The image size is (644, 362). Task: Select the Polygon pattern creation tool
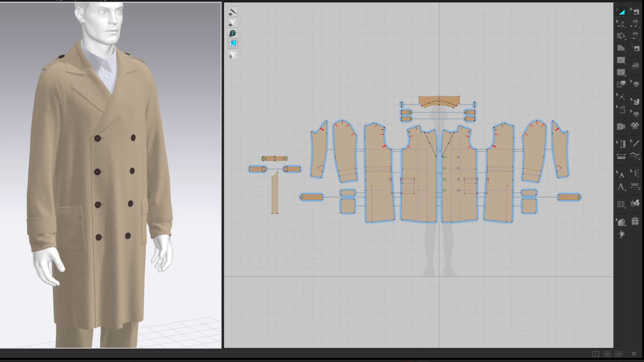point(621,48)
